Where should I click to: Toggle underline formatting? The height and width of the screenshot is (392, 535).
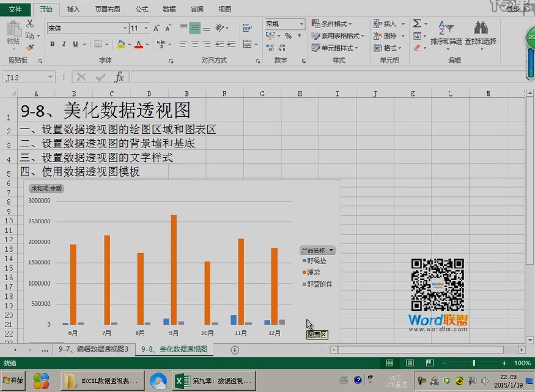[x=75, y=43]
